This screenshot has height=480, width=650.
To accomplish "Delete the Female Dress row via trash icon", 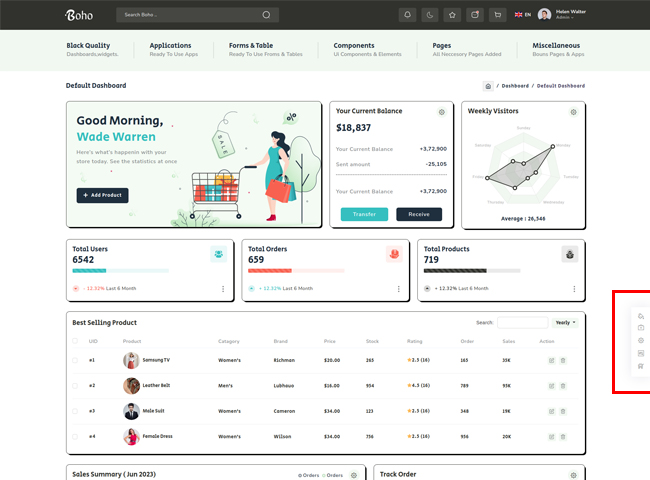I will click(563, 437).
